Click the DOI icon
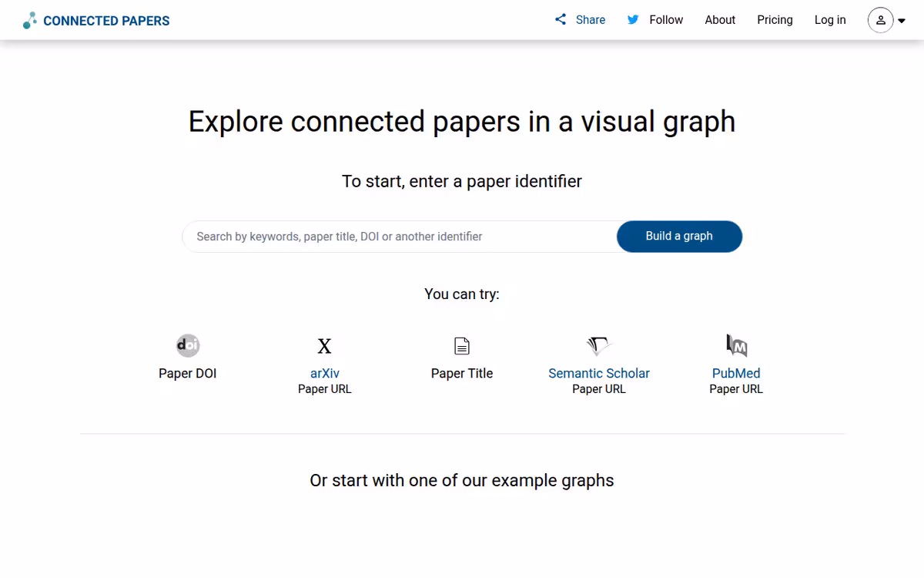 (188, 345)
